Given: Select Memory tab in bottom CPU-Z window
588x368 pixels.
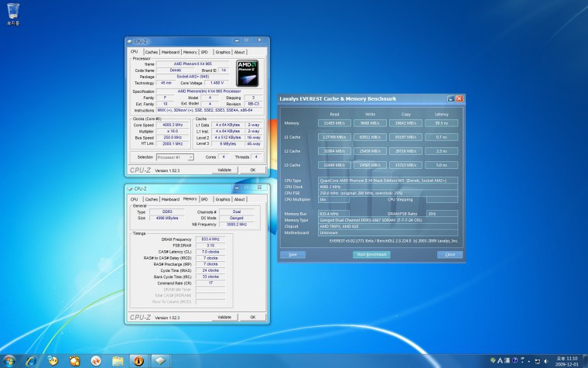Looking at the screenshot, I should pyautogui.click(x=190, y=199).
